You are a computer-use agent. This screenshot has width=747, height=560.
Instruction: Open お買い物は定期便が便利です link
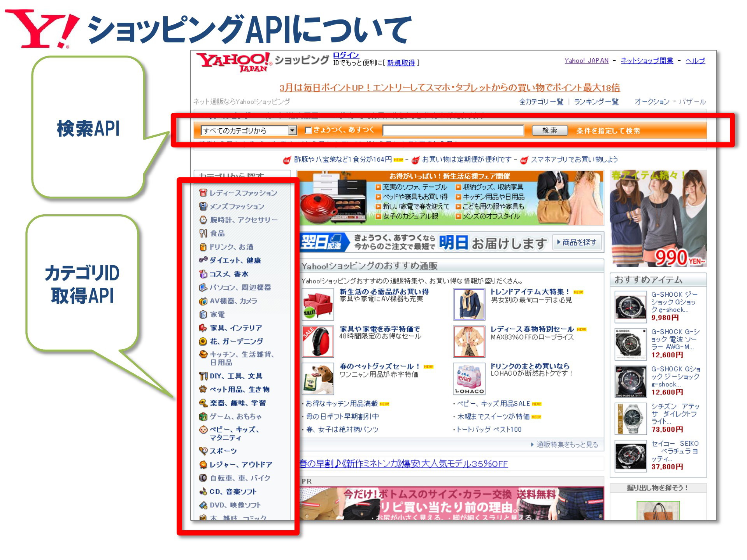point(467,159)
